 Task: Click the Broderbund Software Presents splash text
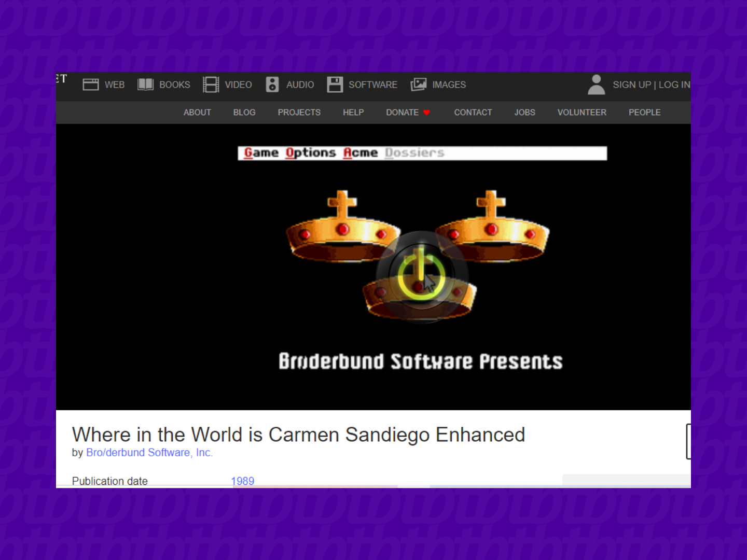pos(421,361)
